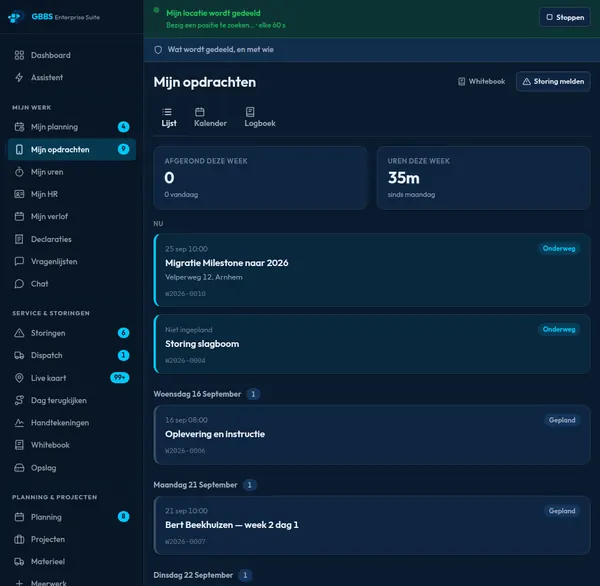
Task: Stop location sharing with Stoppen button
Action: pos(565,17)
